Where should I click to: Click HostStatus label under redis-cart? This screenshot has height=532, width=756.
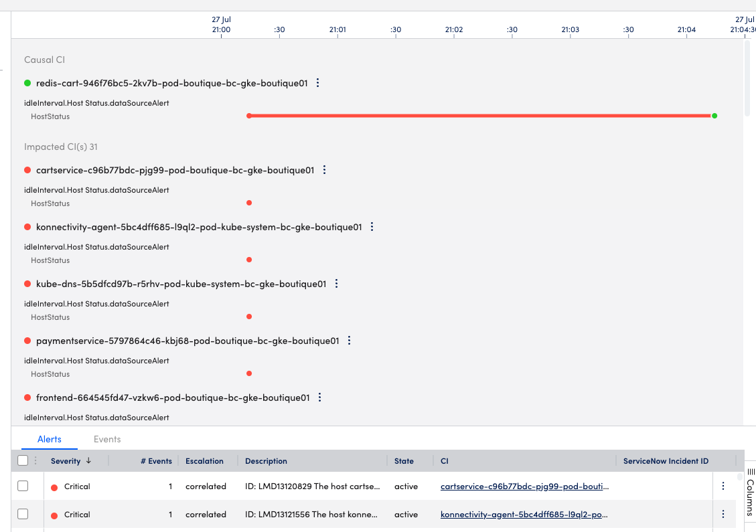pos(50,116)
